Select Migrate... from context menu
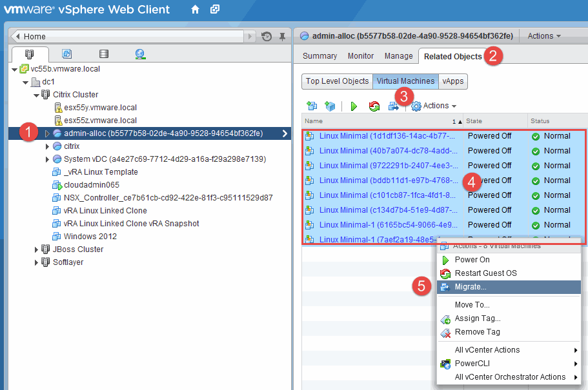The image size is (588, 390). tap(471, 287)
